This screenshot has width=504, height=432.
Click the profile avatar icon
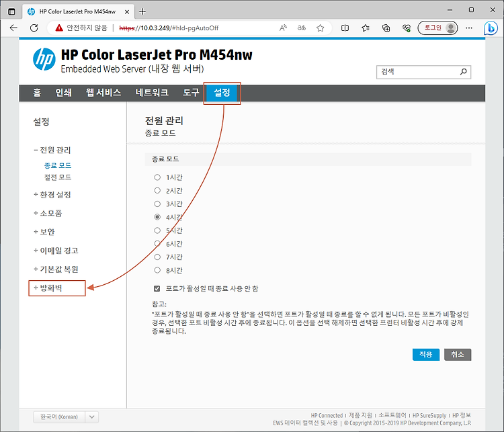pos(451,28)
